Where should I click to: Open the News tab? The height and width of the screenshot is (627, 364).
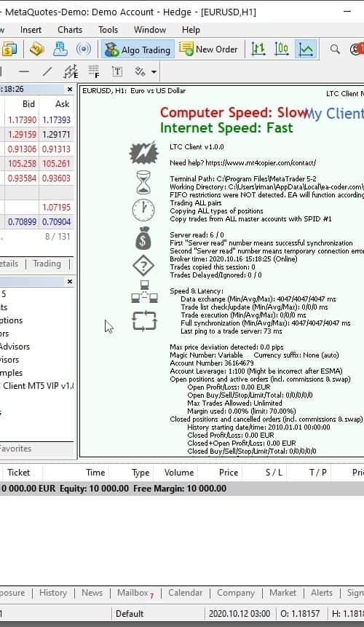click(x=92, y=593)
